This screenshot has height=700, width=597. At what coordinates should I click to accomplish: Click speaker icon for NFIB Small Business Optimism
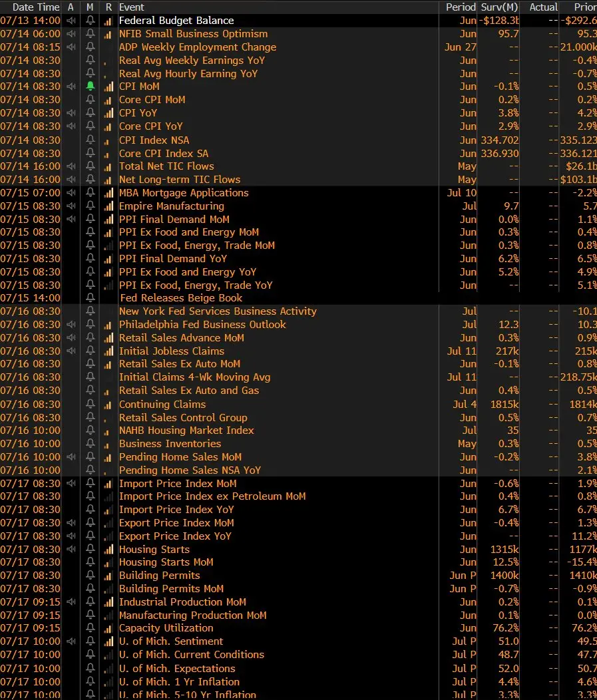71,34
